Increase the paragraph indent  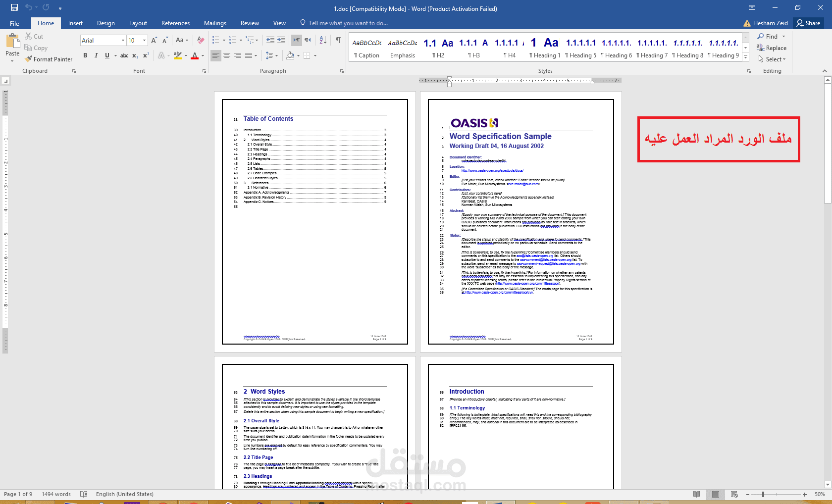[281, 40]
